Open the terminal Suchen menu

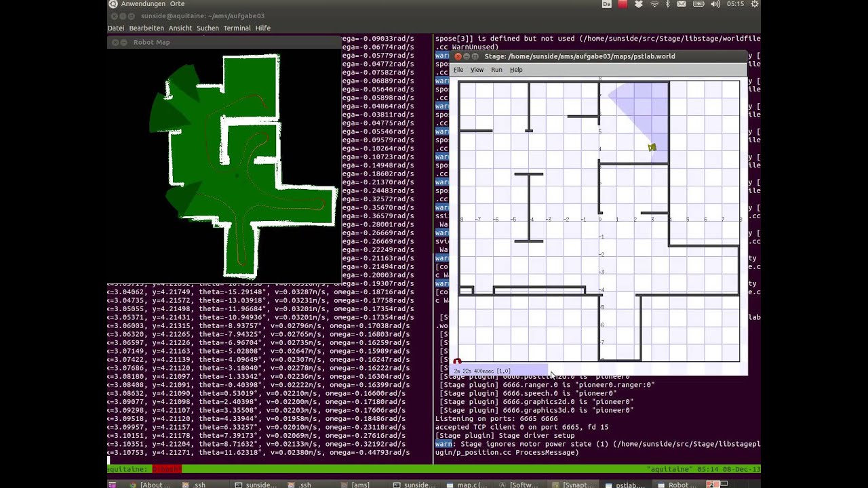208,28
